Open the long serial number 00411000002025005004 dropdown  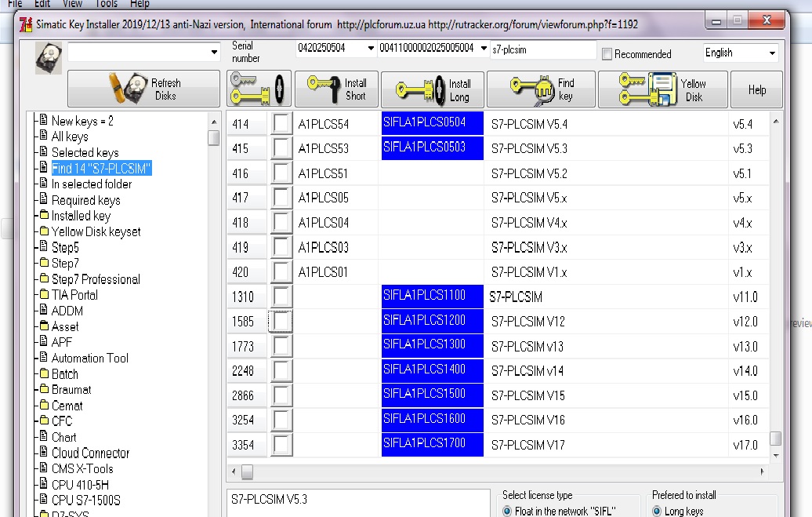484,48
